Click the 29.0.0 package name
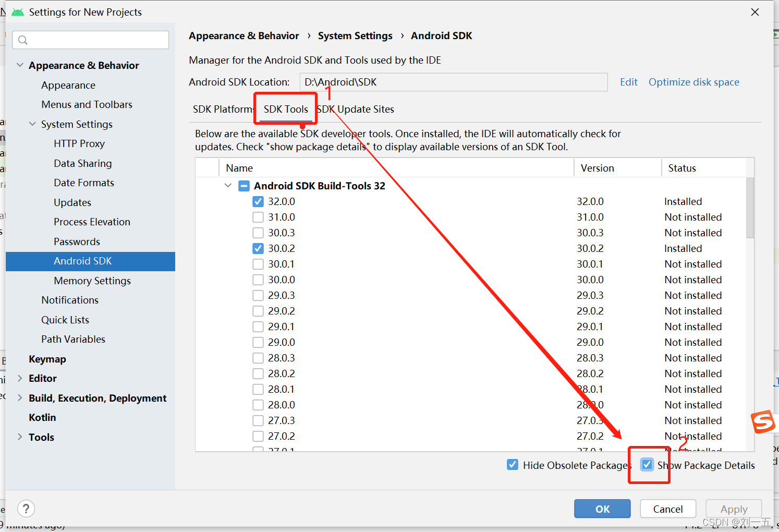This screenshot has width=779, height=532. (x=282, y=342)
